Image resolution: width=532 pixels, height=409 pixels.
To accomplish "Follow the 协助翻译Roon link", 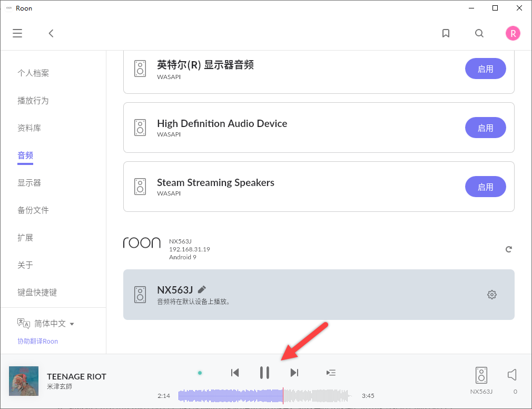I will [37, 341].
